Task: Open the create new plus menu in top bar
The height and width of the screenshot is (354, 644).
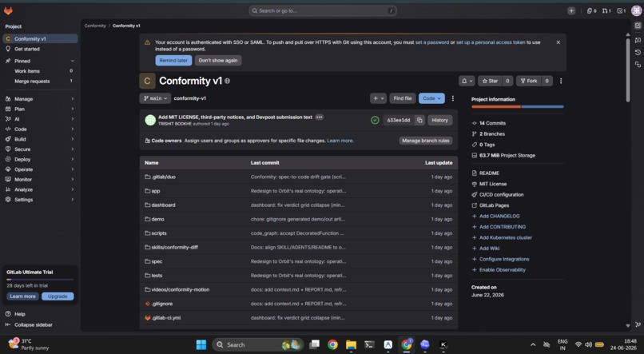Action: point(571,11)
